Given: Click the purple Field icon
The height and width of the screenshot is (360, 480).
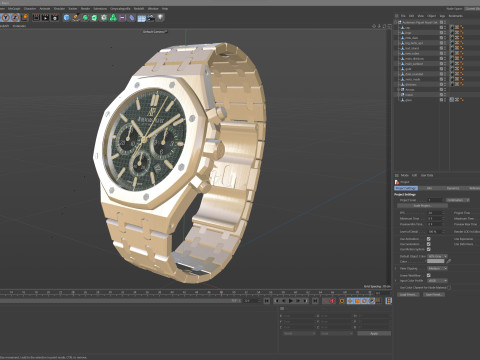Looking at the screenshot, I should 123,18.
